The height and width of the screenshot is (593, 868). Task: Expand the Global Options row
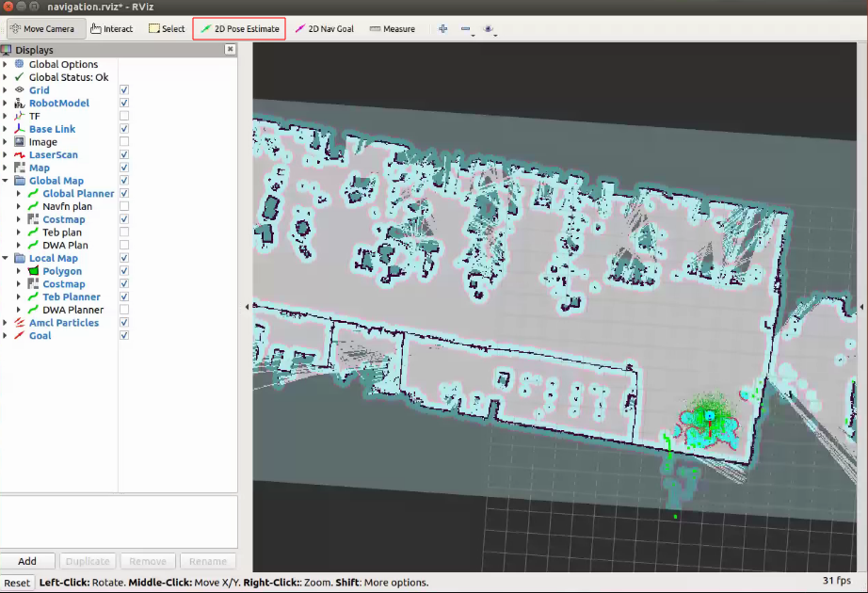(5, 64)
